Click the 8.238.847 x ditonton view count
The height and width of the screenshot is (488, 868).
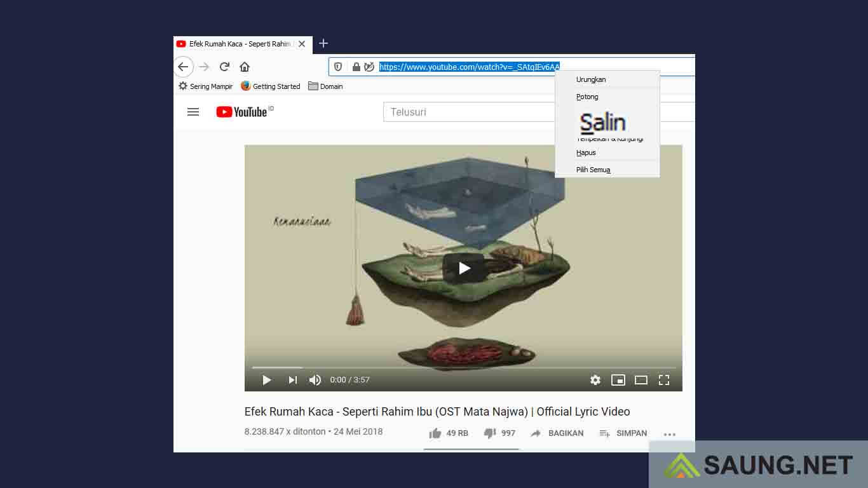pos(286,431)
